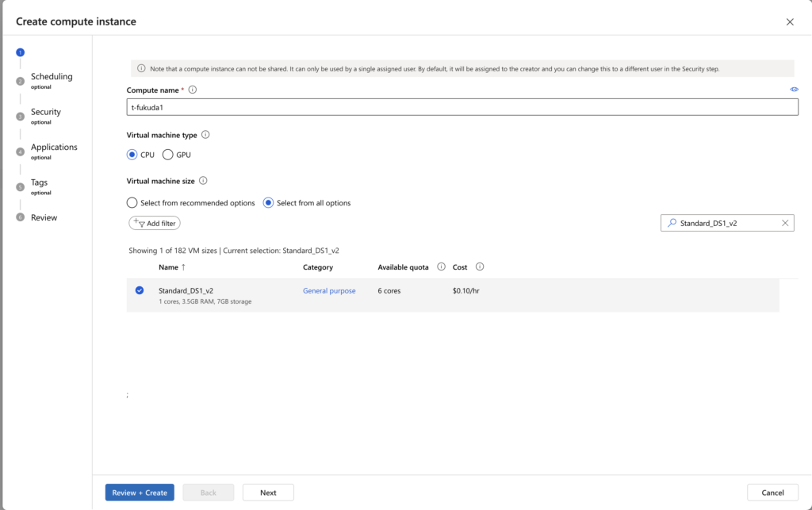812x510 pixels.
Task: Click info icon beside Virtual machine size
Action: [x=203, y=181]
